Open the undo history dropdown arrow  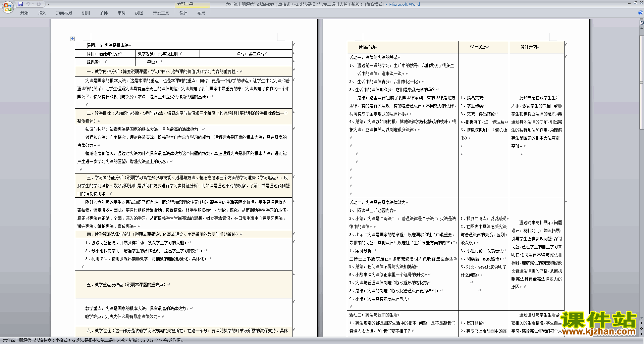coord(33,4)
